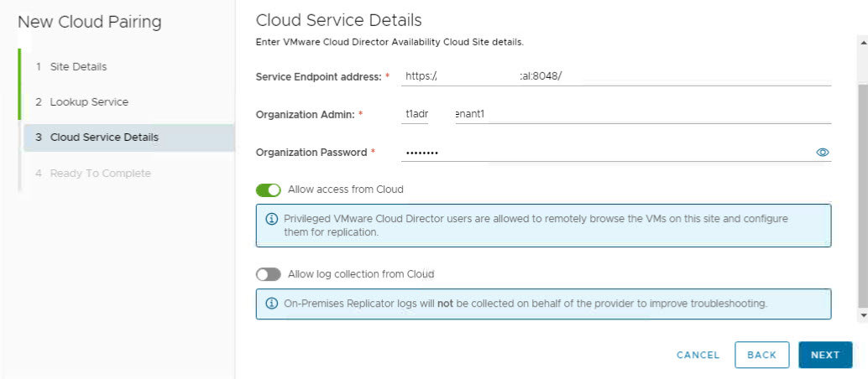Viewport: 868px width, 379px height.
Task: Click the 'On-Premises Replicator logs' message
Action: click(x=526, y=304)
